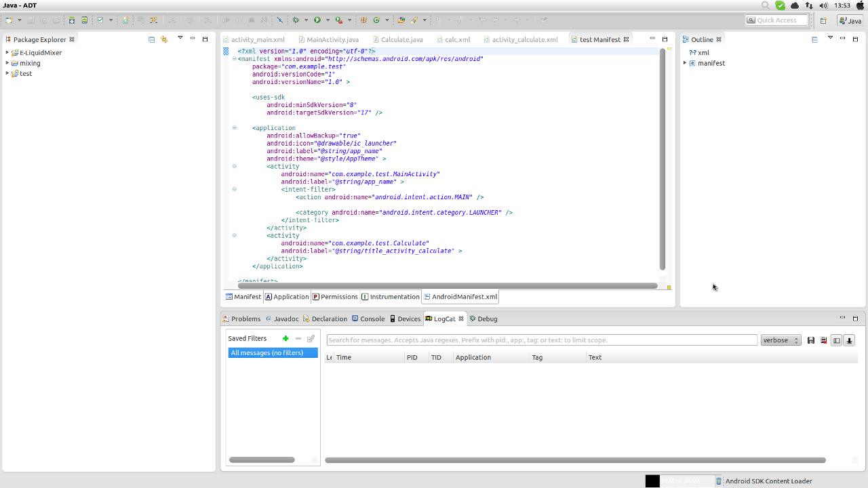
Task: Click the Debug bug toolbar icon
Action: (296, 20)
